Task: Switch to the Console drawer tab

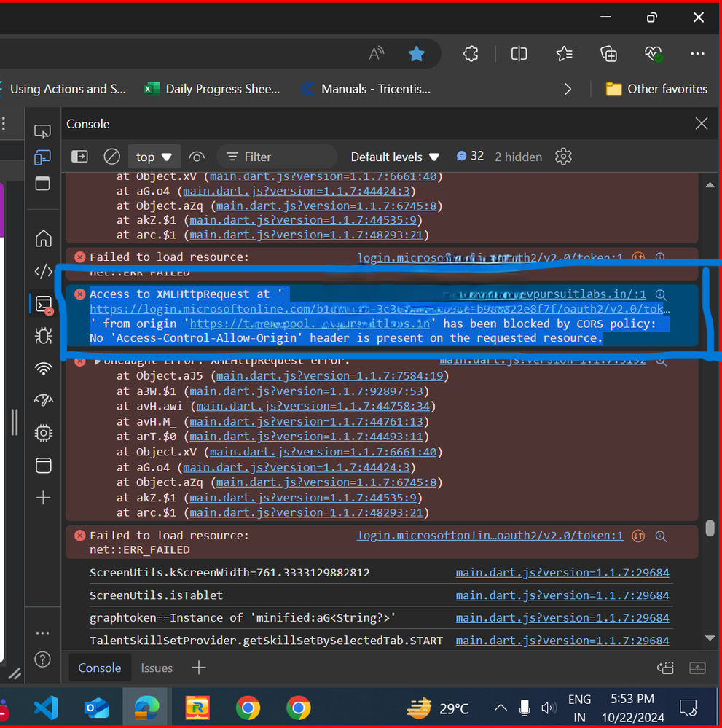Action: pyautogui.click(x=99, y=668)
